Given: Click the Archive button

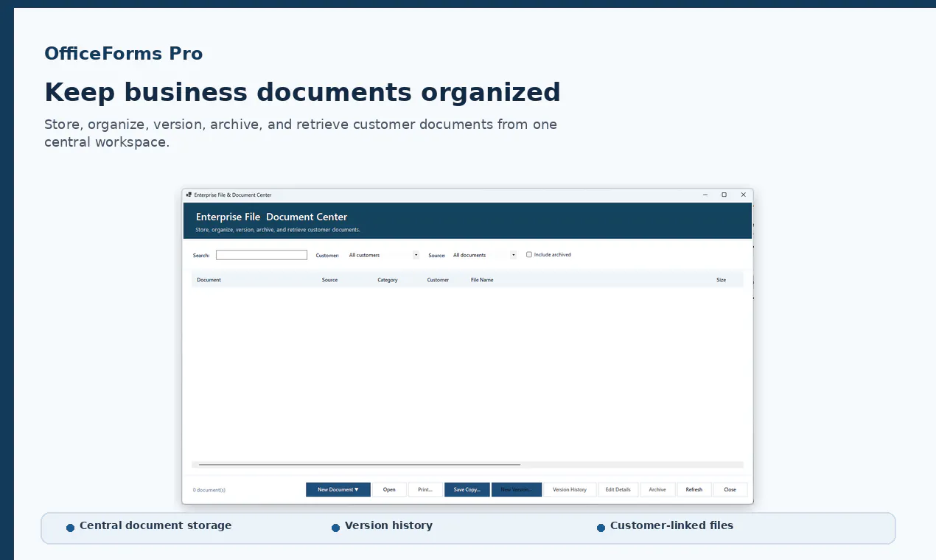Looking at the screenshot, I should click(x=657, y=489).
